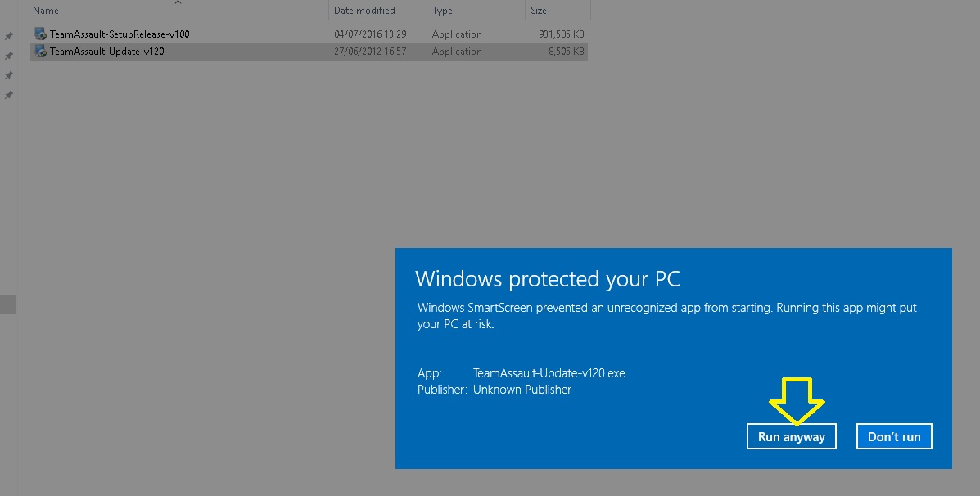This screenshot has width=980, height=496.
Task: Click the sort arrow above Name column
Action: tap(178, 2)
